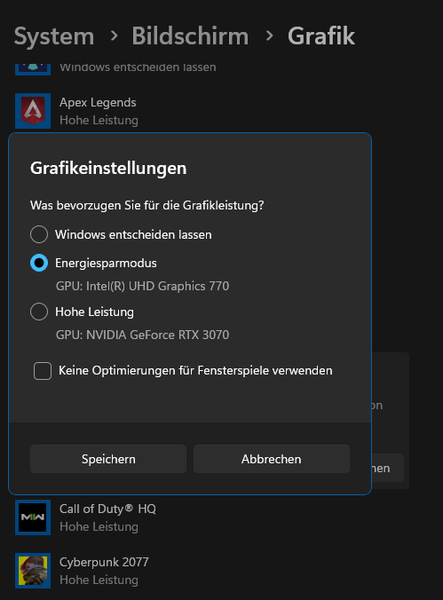The image size is (443, 600).
Task: Click the chevron between Bildschirm and Grafik
Action: point(269,36)
